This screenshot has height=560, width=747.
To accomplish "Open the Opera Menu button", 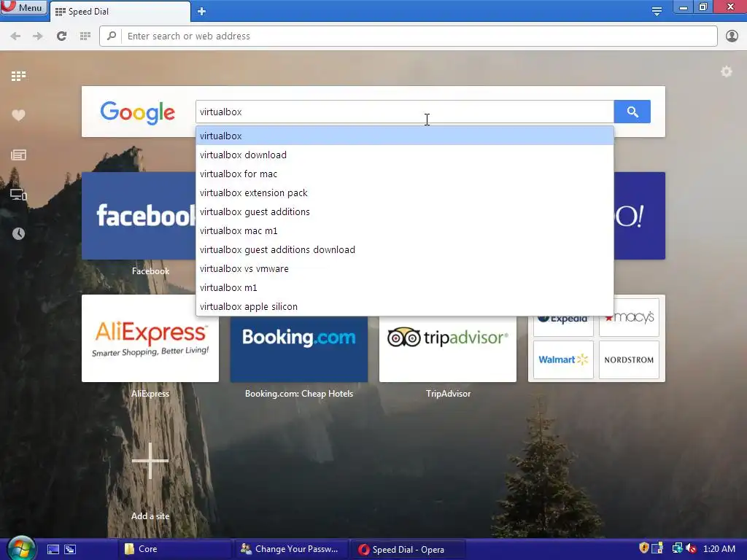I will click(23, 7).
